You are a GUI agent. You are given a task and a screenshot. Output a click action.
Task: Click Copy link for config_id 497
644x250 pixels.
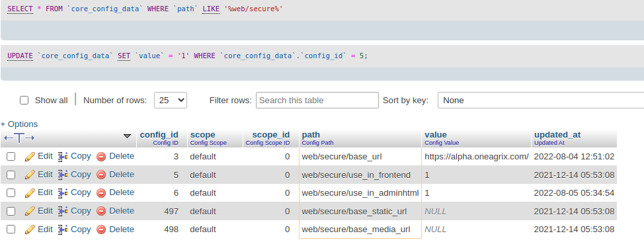click(81, 210)
